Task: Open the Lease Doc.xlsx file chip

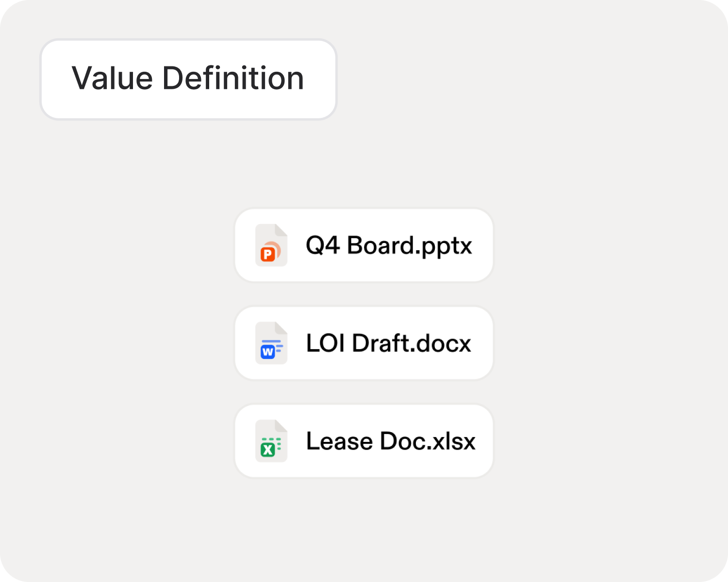Action: pyautogui.click(x=364, y=441)
